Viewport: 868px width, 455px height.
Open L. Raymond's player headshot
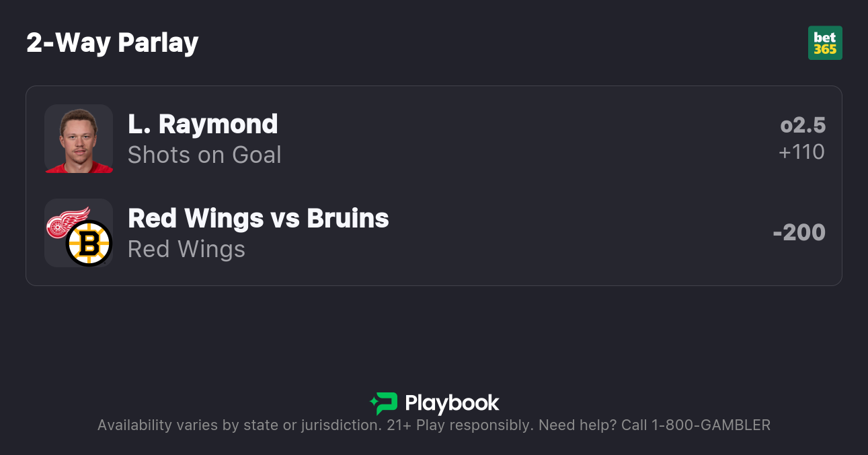click(x=79, y=139)
